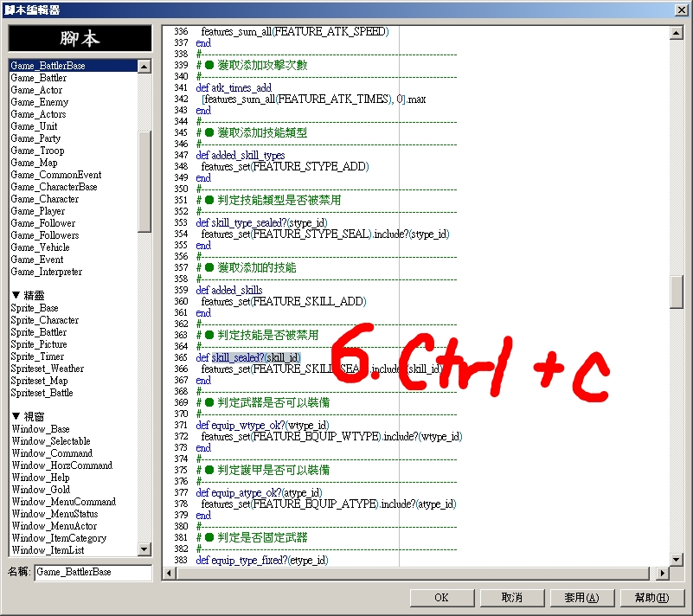Open Window_MenuActor script
Viewport: 693px width, 616px height.
click(x=55, y=526)
